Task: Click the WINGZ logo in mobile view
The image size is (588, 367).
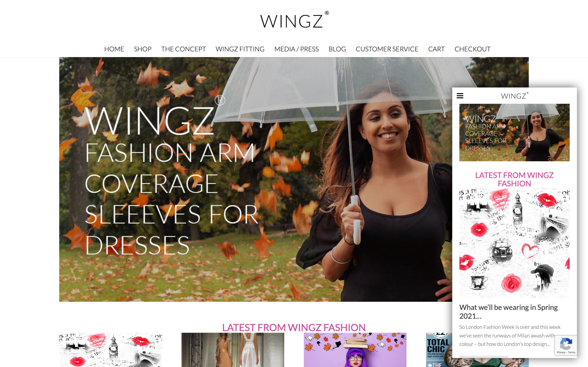Action: [x=514, y=96]
